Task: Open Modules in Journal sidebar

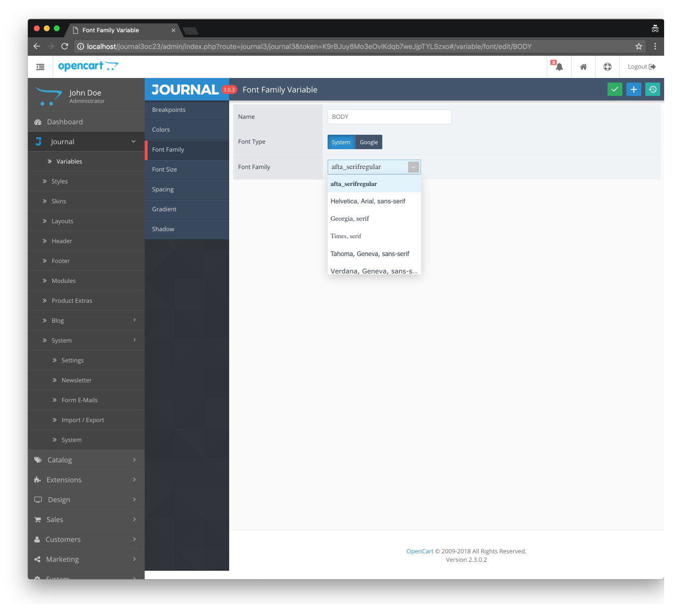Action: tap(86, 281)
